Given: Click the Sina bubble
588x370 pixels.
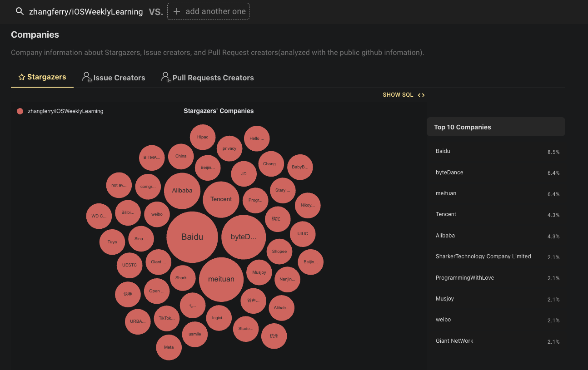Looking at the screenshot, I should (141, 239).
